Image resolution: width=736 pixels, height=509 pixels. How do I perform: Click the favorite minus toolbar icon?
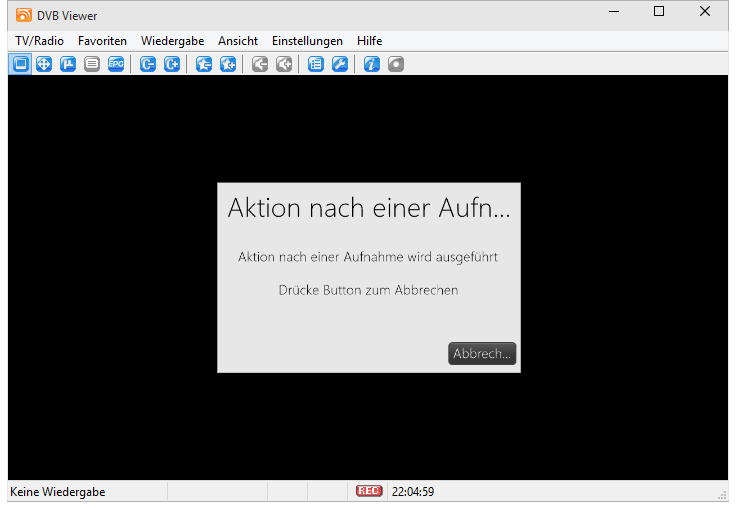point(204,64)
